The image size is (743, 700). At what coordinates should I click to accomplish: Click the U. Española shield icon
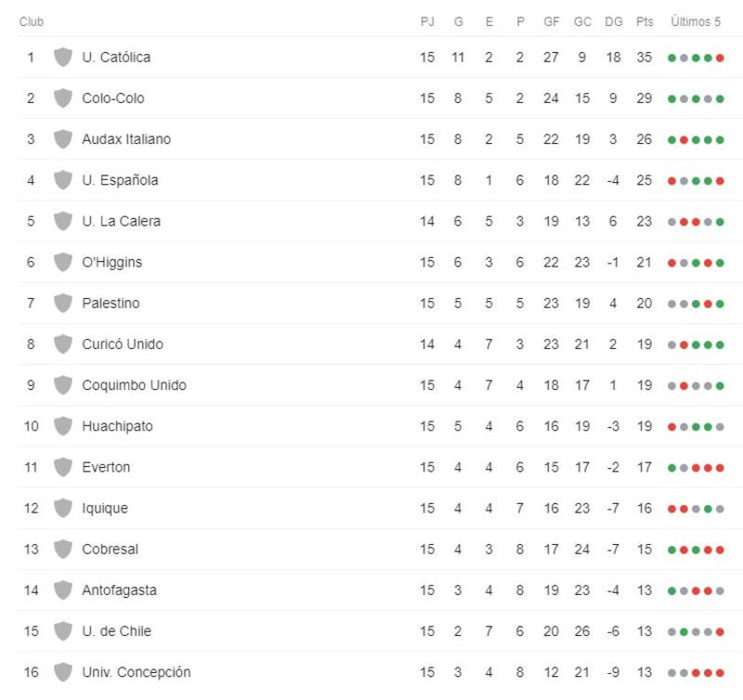[63, 180]
